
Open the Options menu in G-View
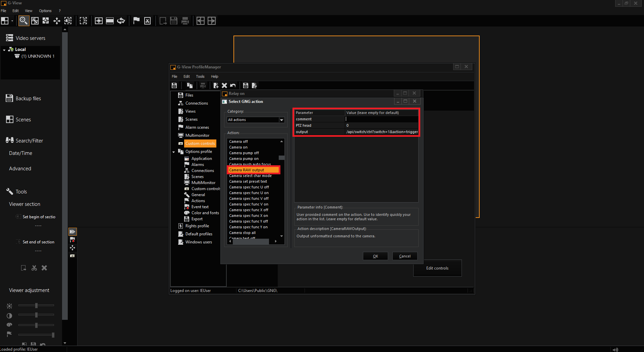[x=45, y=11]
